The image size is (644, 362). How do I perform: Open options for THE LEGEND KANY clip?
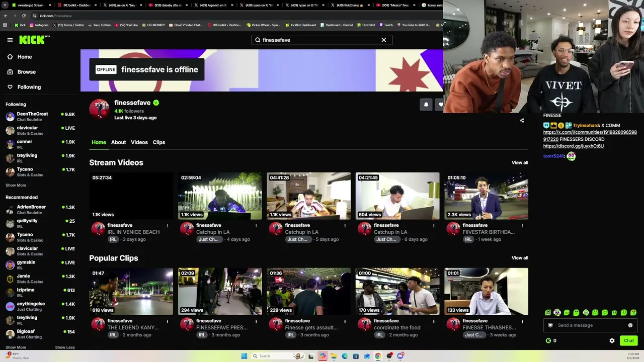tap(168, 321)
